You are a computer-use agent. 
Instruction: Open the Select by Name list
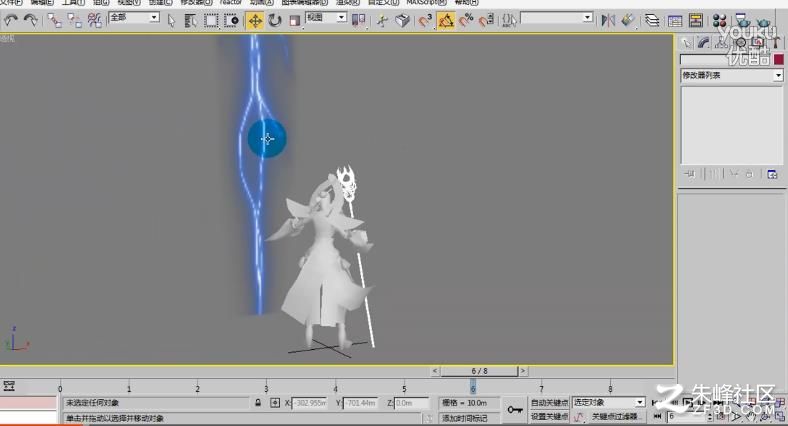(x=190, y=21)
